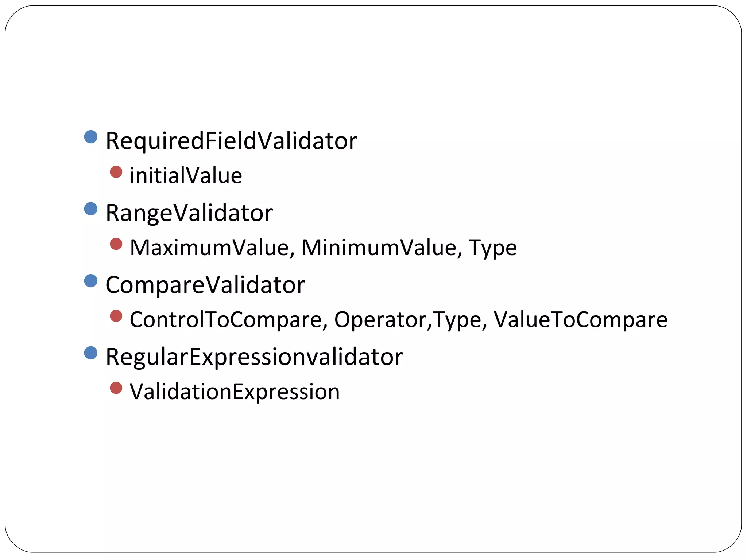Click the ValidationExpression text
The height and width of the screenshot is (560, 747).
pos(235,392)
